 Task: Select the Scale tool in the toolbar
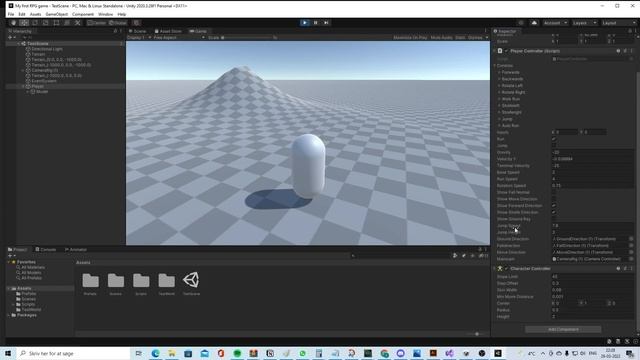coord(46,23)
